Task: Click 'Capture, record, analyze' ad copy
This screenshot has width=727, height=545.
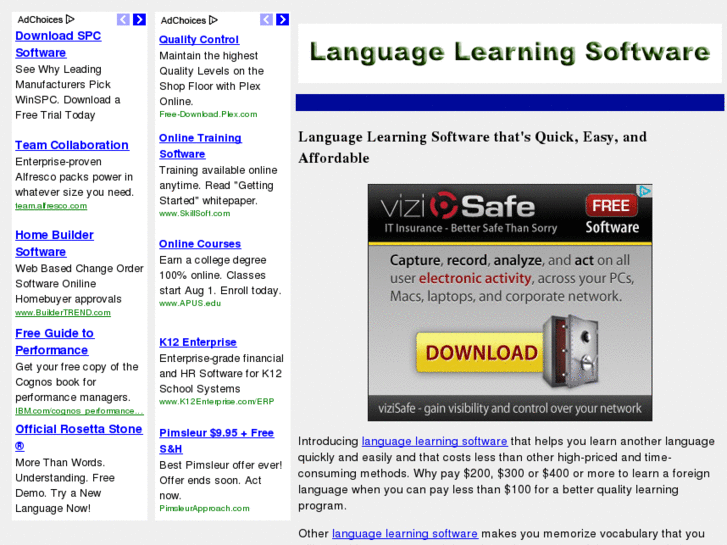Action: (x=511, y=278)
